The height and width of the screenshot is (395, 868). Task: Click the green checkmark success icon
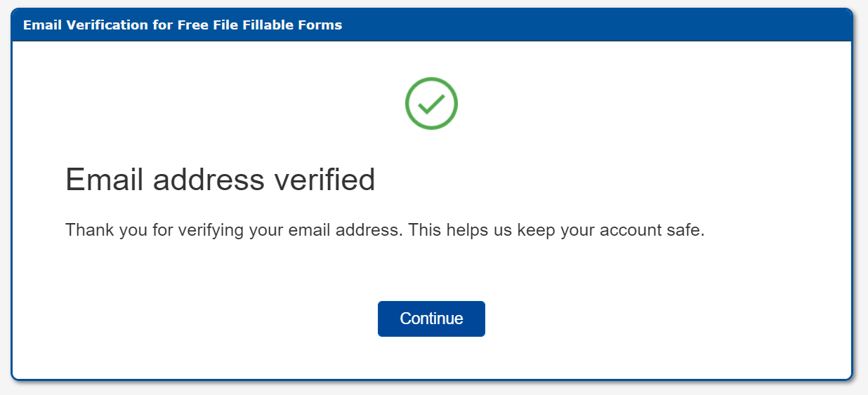tap(431, 103)
